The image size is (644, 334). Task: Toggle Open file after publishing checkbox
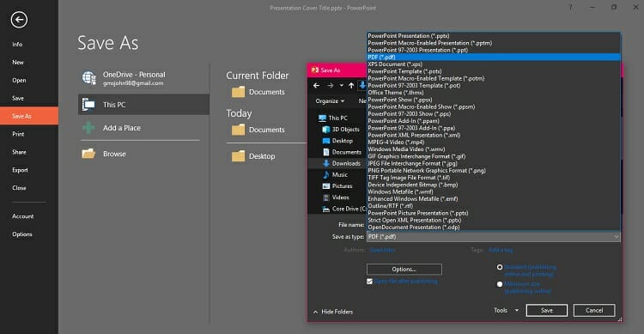(369, 282)
